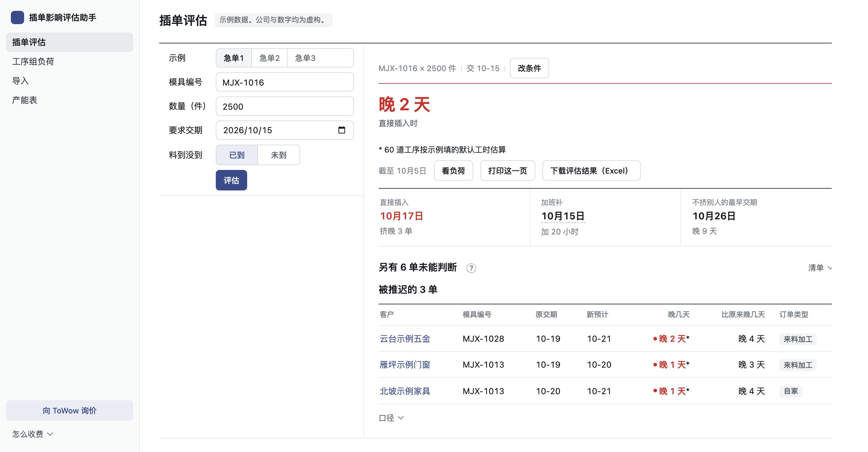Click the blue app logo icon

click(x=17, y=17)
